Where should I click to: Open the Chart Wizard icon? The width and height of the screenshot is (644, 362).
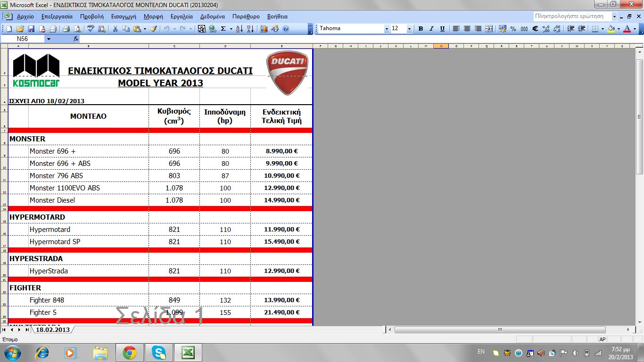point(264,29)
